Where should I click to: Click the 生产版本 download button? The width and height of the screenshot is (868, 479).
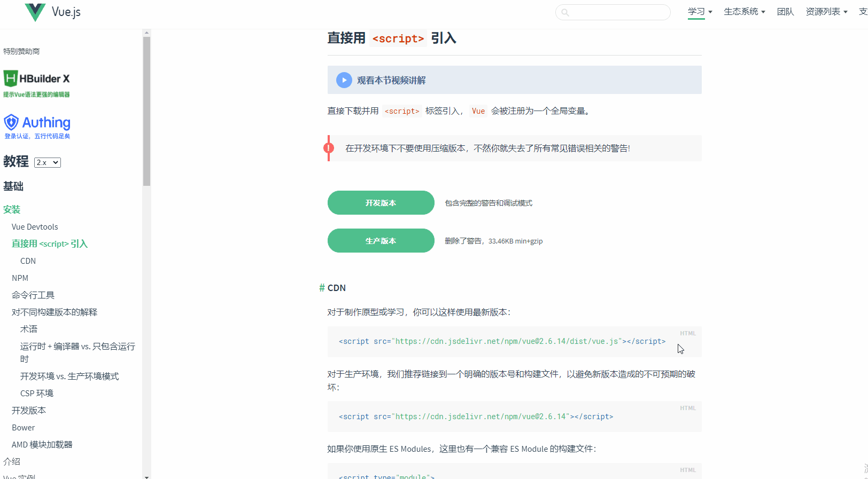click(x=381, y=241)
